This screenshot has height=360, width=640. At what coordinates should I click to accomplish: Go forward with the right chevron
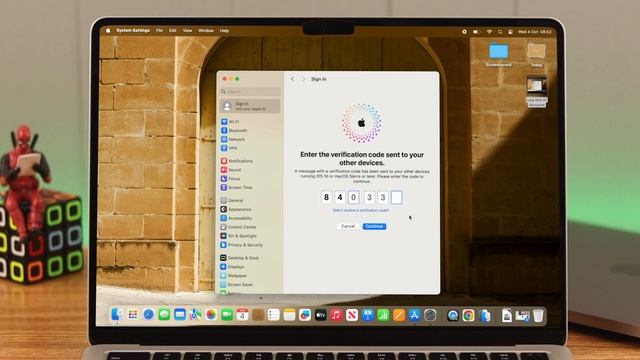click(303, 79)
